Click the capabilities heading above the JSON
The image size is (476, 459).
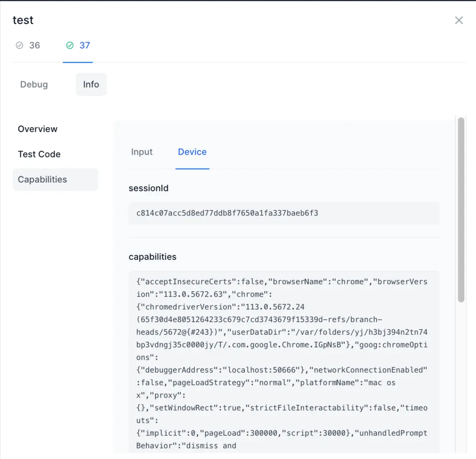(x=152, y=257)
